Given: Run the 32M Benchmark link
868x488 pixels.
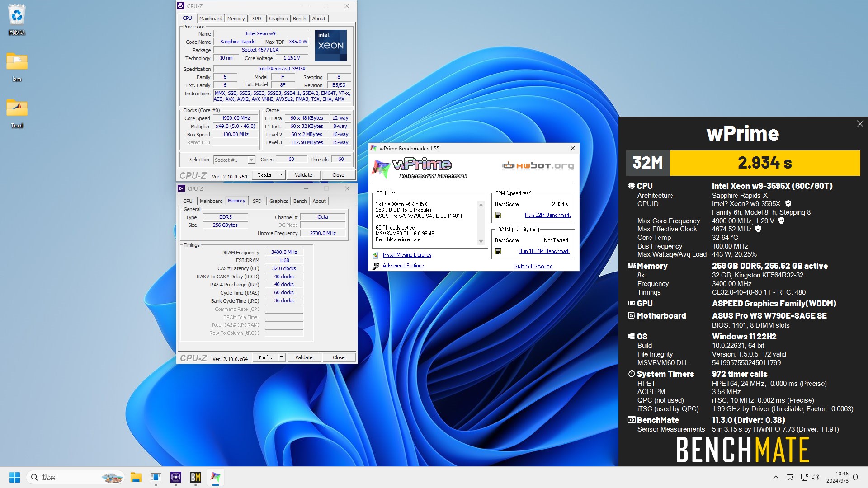Looking at the screenshot, I should tap(547, 215).
